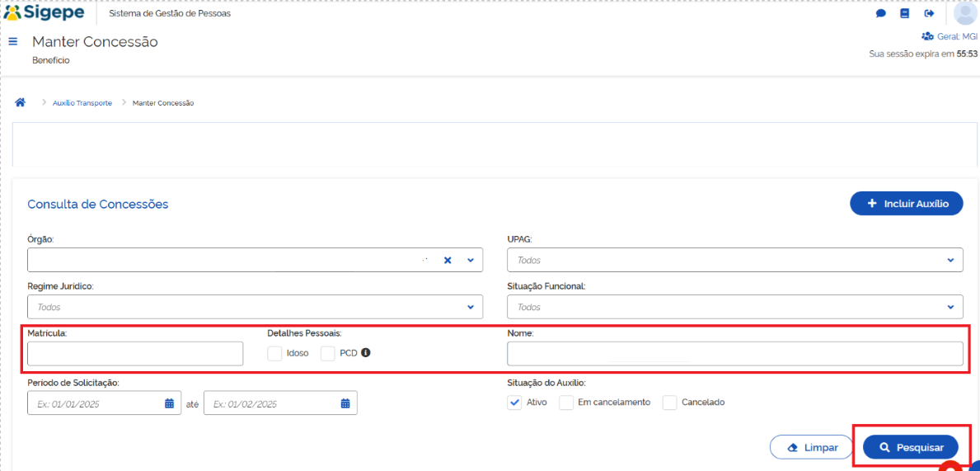Click the Pesquisar button

(910, 447)
